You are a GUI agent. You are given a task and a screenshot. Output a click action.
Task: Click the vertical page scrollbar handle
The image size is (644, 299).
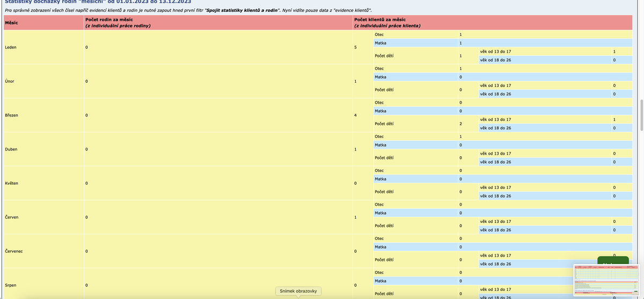pyautogui.click(x=641, y=115)
